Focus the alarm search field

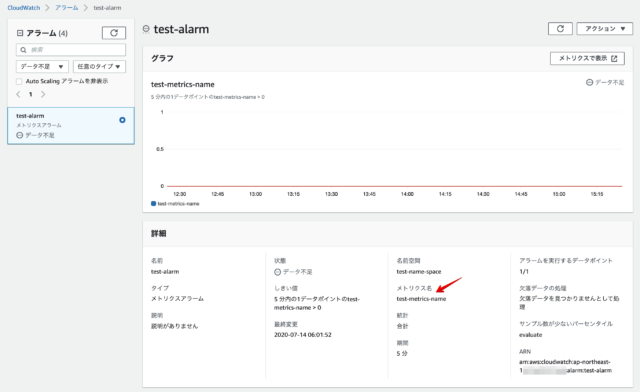[71, 50]
